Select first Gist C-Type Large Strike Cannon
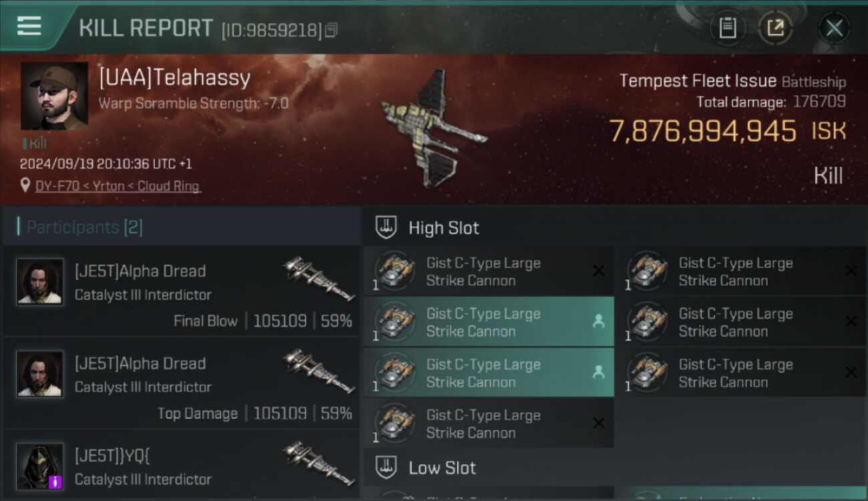868x501 pixels. click(488, 271)
